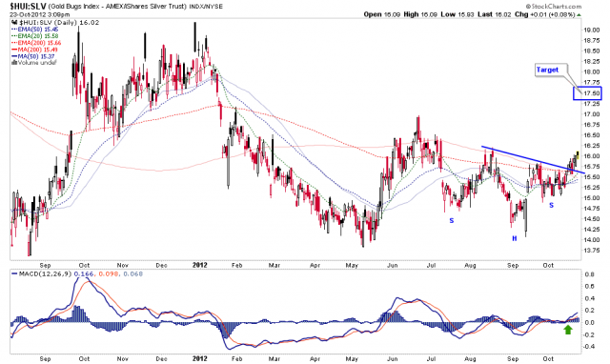Click the volume bars icon beside 'Volume undef'

(15, 62)
